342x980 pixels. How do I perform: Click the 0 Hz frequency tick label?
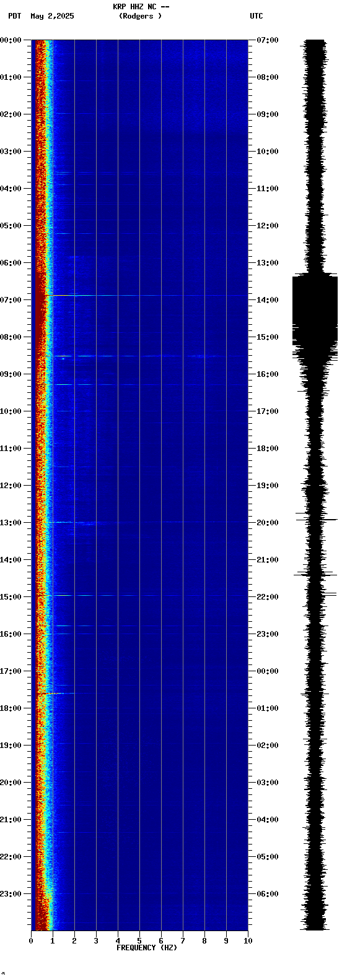pos(31,941)
